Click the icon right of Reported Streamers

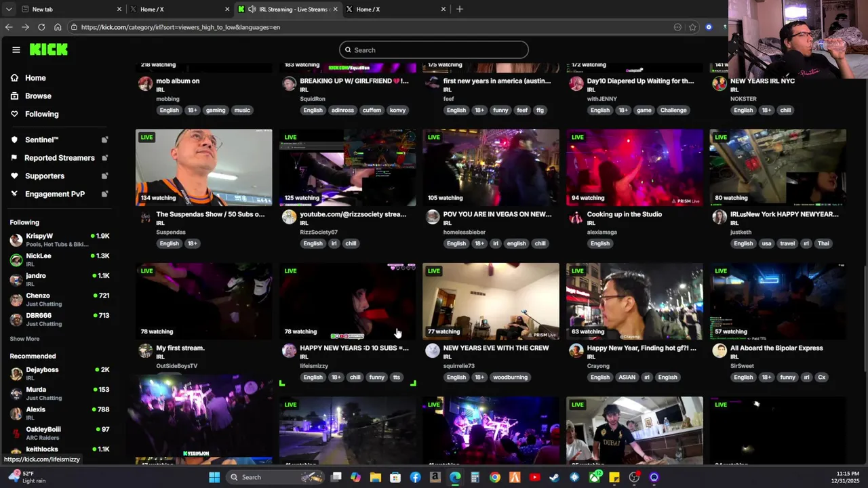click(104, 158)
